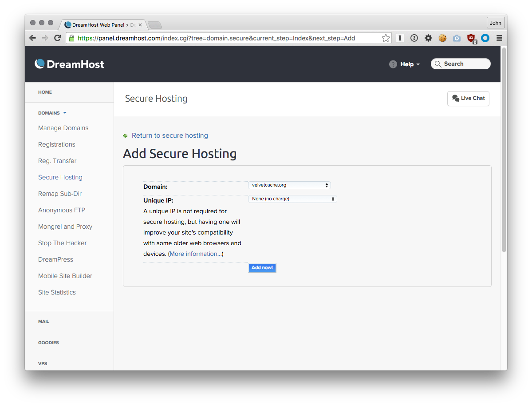The image size is (532, 406).
Task: Start a Live Chat session
Action: [x=468, y=99]
